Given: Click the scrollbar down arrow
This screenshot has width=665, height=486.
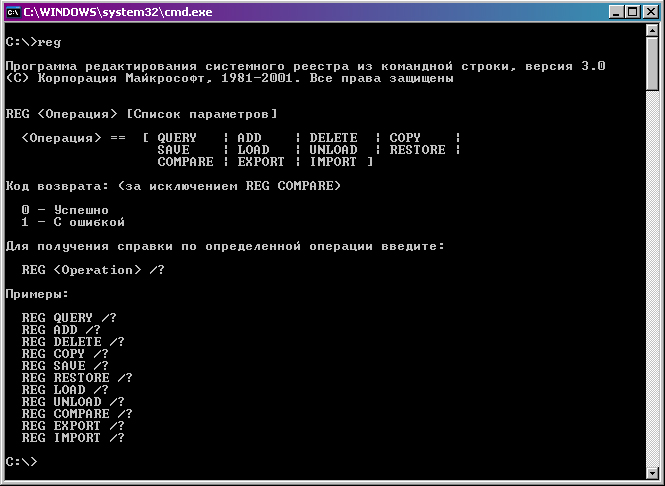Looking at the screenshot, I should point(652,472).
